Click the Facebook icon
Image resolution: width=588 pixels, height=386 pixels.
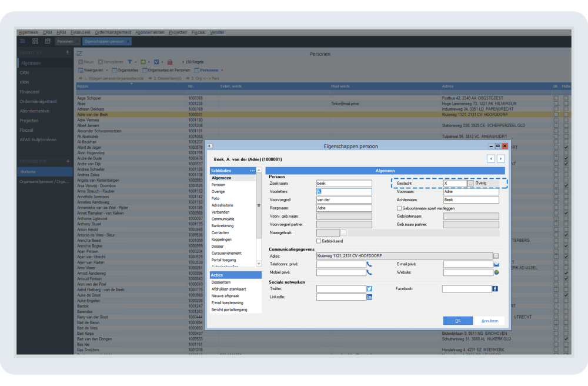[495, 289]
